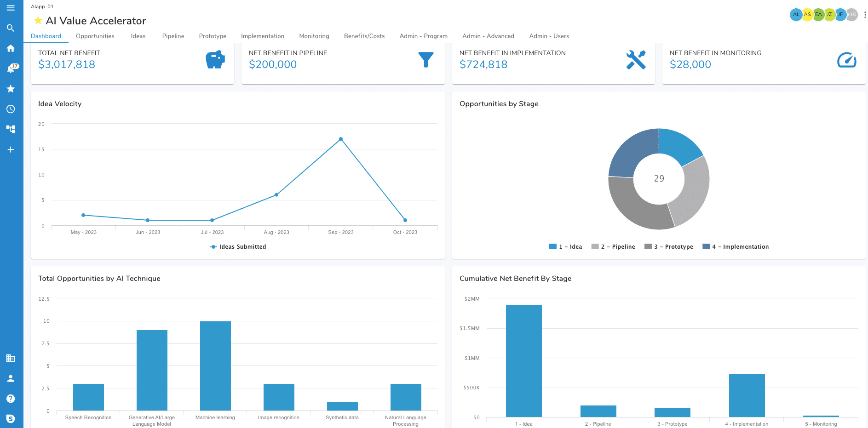
Task: Click the Total Net Benefit $3,017,818 value
Action: click(x=67, y=65)
